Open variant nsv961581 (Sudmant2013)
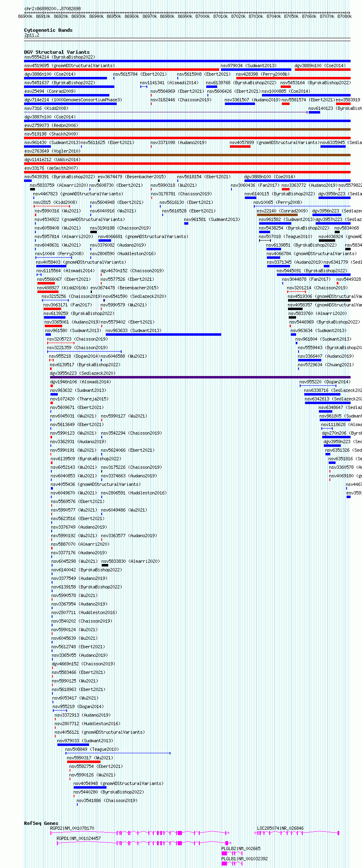The width and height of the screenshot is (362, 868). pyautogui.click(x=186, y=223)
